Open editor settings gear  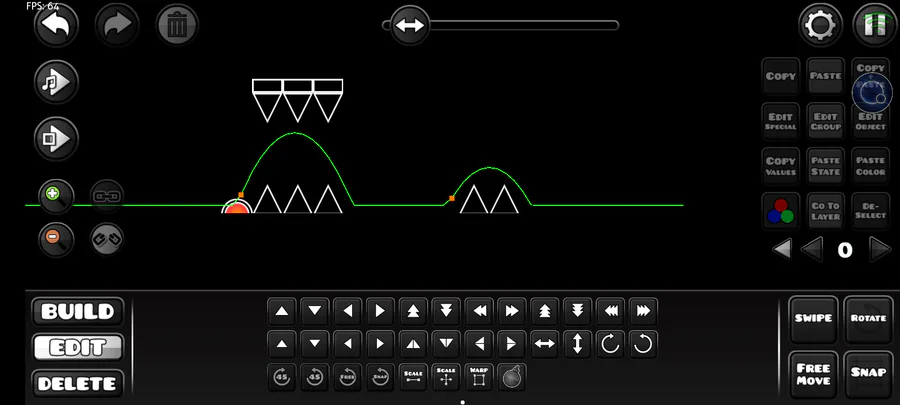[820, 25]
